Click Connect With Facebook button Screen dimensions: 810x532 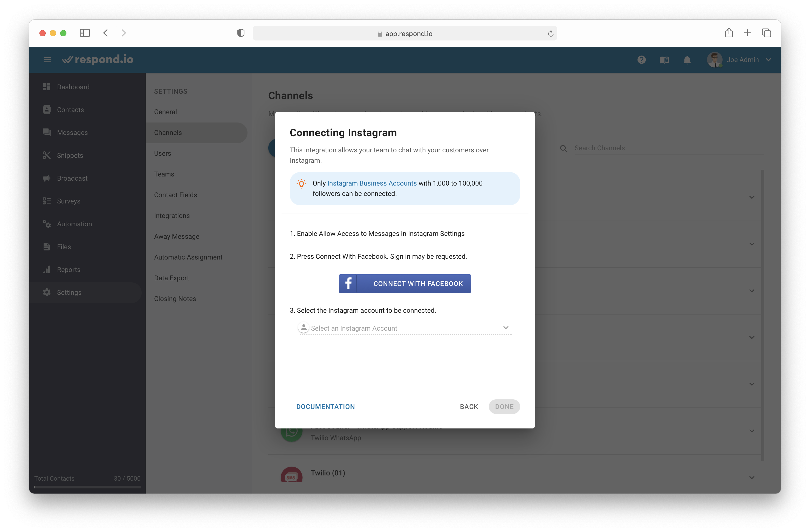click(405, 284)
